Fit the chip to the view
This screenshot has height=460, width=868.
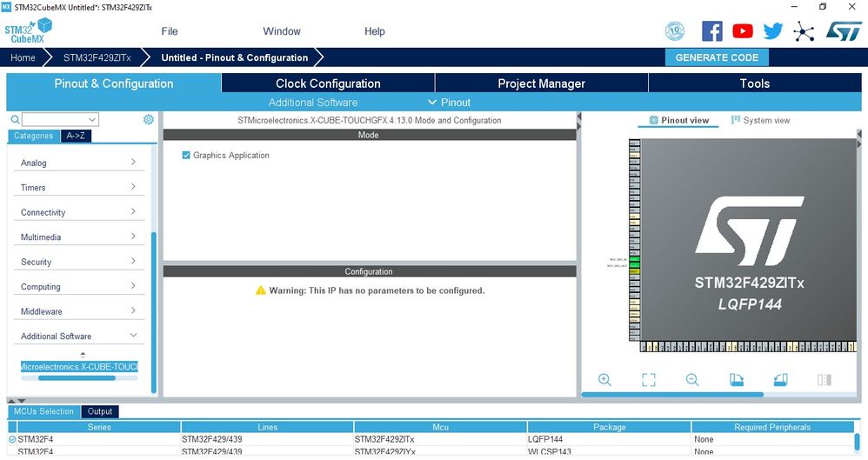click(648, 380)
